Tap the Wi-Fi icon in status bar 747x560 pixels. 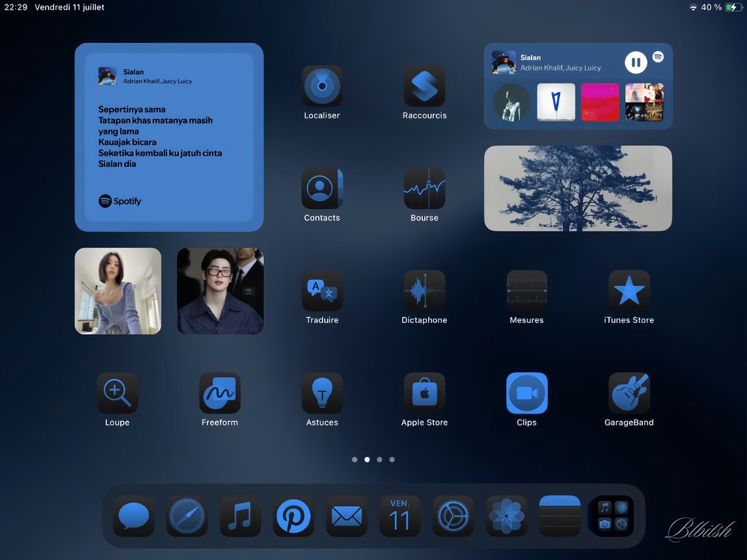[693, 7]
